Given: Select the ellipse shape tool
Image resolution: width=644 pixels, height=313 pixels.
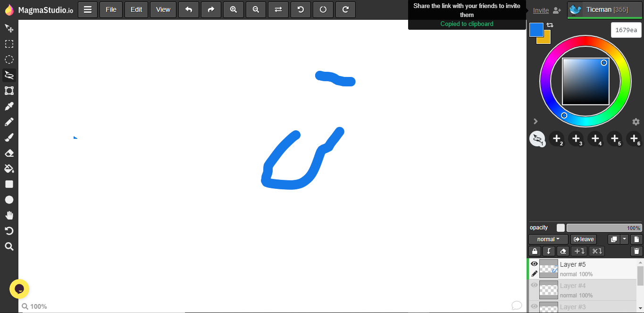Looking at the screenshot, I should (x=9, y=200).
